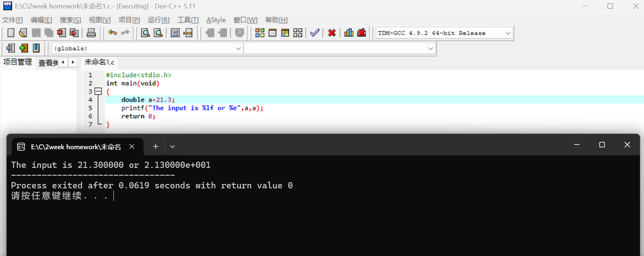Click the Add to project icon
The image size is (644, 256).
click(210, 33)
